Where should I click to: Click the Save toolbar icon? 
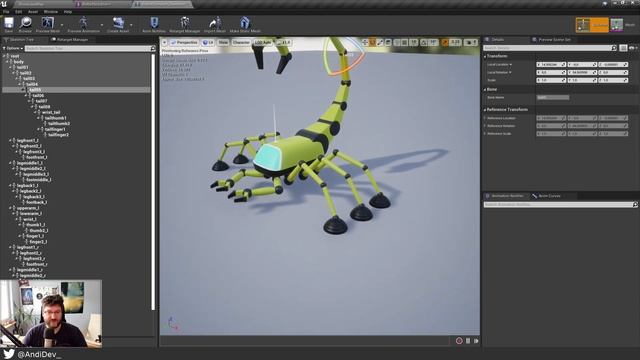tap(9, 23)
